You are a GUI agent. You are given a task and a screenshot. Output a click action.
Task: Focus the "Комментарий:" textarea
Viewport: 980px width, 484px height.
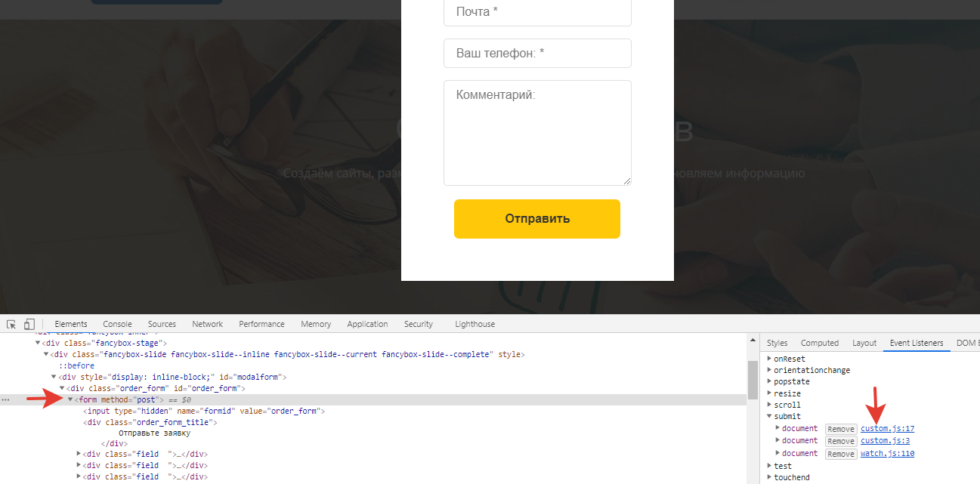[x=537, y=133]
